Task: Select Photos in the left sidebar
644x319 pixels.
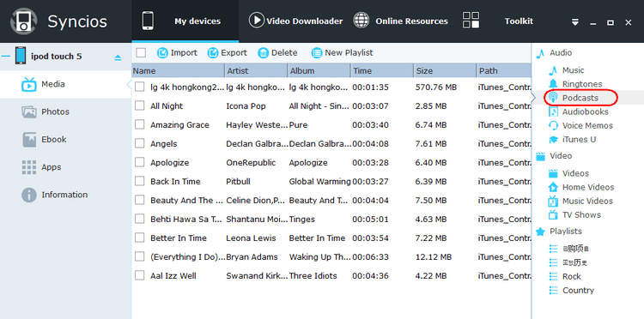Action: tap(66, 111)
